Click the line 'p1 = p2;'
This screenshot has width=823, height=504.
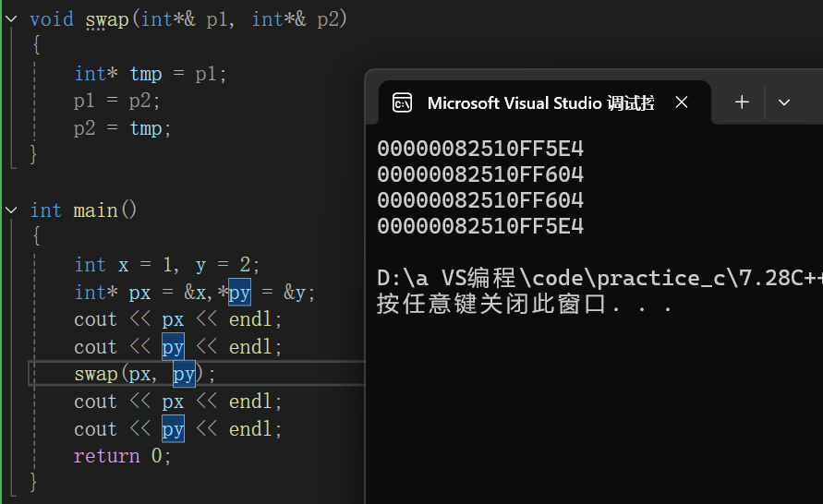coord(116,101)
